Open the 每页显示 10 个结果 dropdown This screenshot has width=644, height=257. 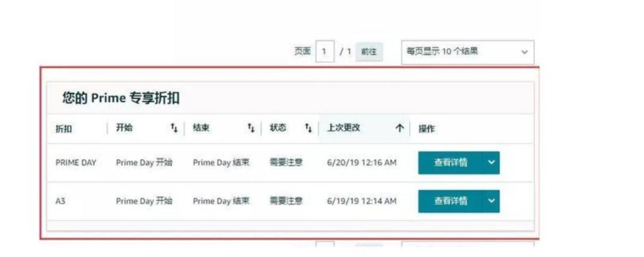(x=468, y=52)
